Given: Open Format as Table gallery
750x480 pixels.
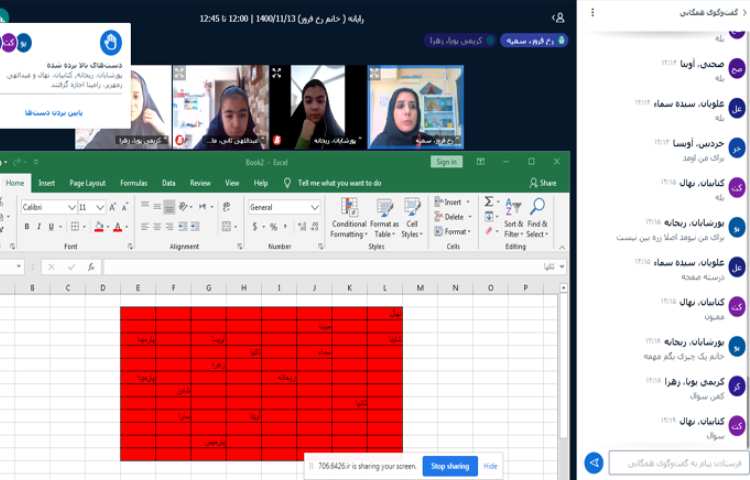Looking at the screenshot, I should click(x=384, y=208).
